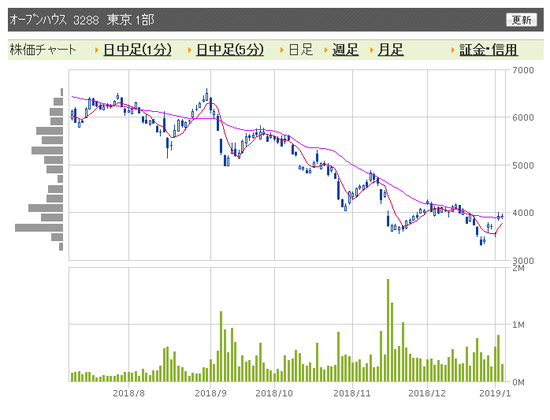Click the orange arrow before 日中足(5分)
The image size is (550, 420).
(189, 50)
